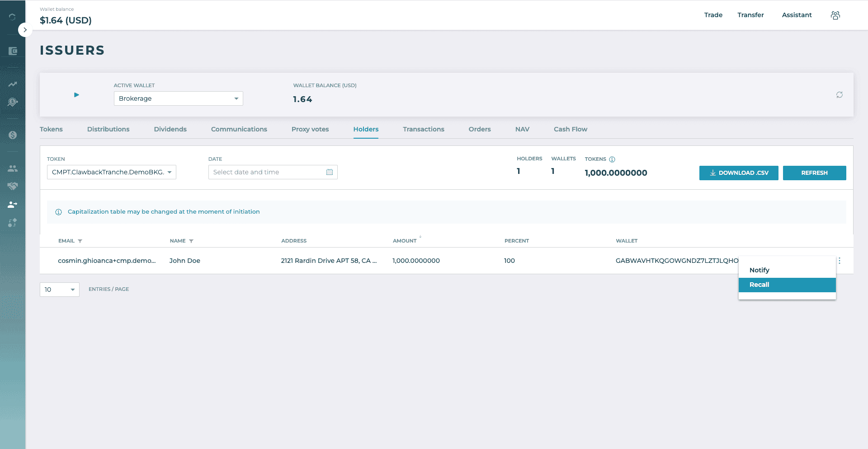Select the Holders tab

point(366,129)
